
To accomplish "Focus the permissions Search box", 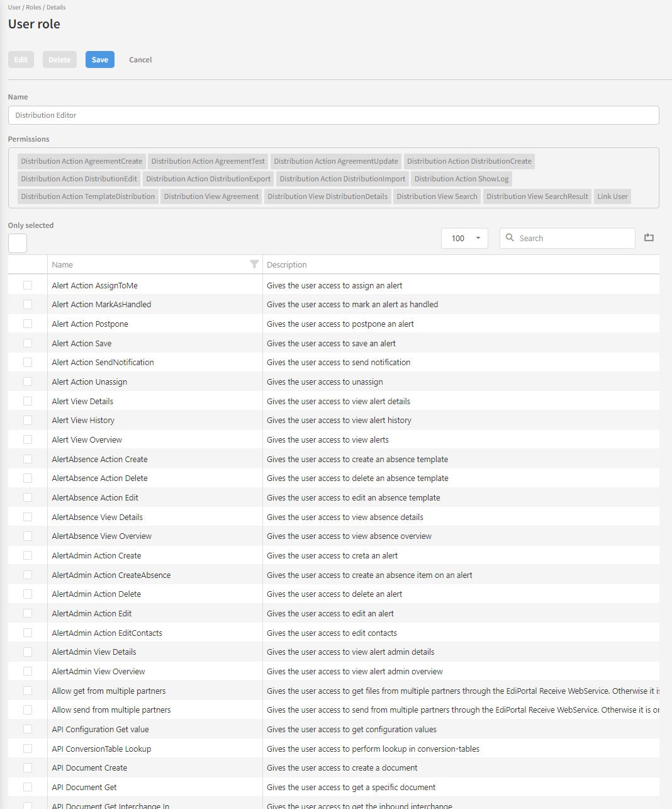I will 574,238.
